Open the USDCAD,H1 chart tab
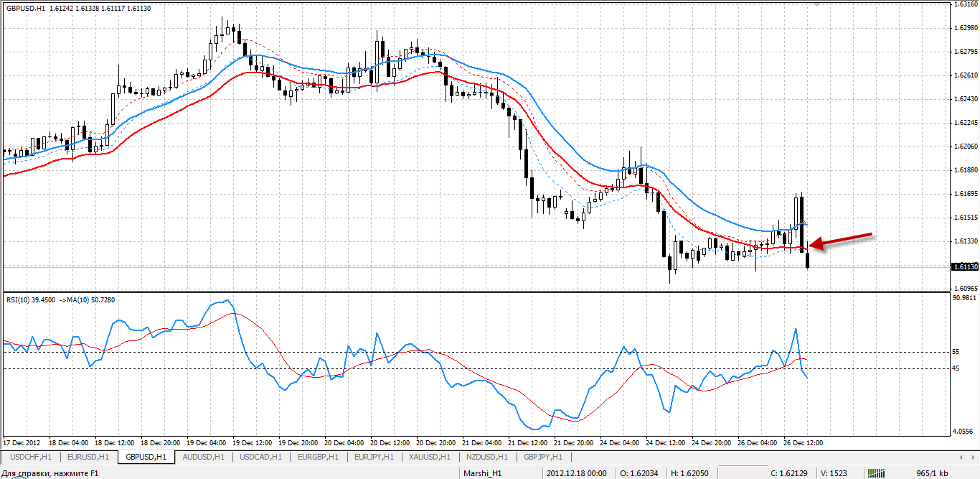980x479 pixels. click(x=260, y=457)
